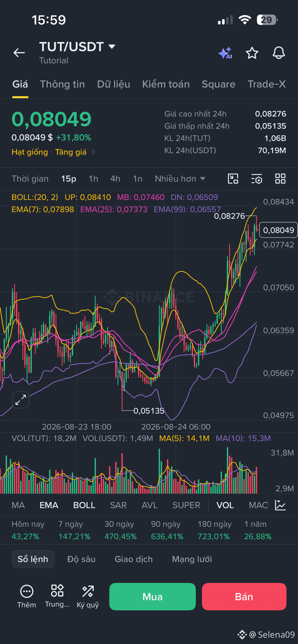Toggle the MAC sub-indicator
Viewport: 298px width, 644px height.
coord(258,505)
